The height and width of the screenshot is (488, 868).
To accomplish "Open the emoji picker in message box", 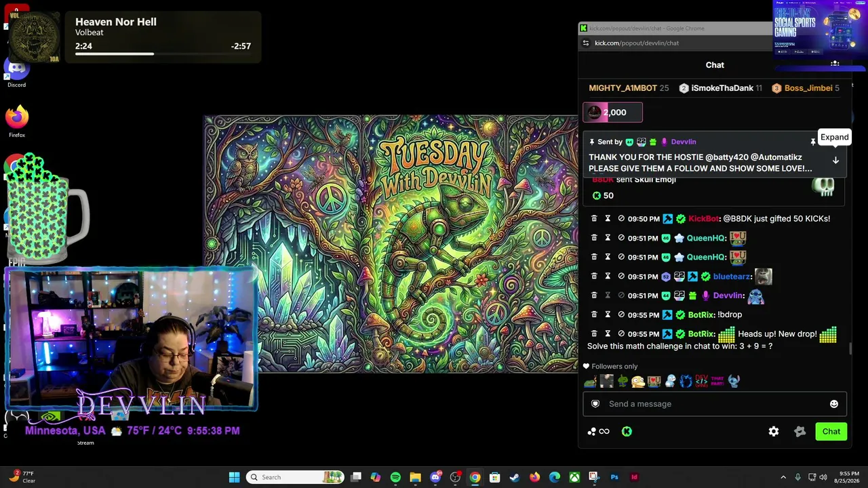I will pyautogui.click(x=834, y=404).
